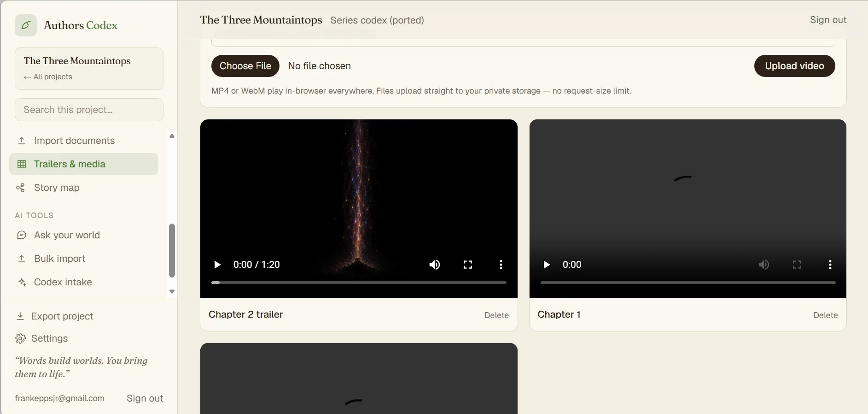Image resolution: width=868 pixels, height=414 pixels.
Task: Focus the Search this project field
Action: (x=89, y=110)
